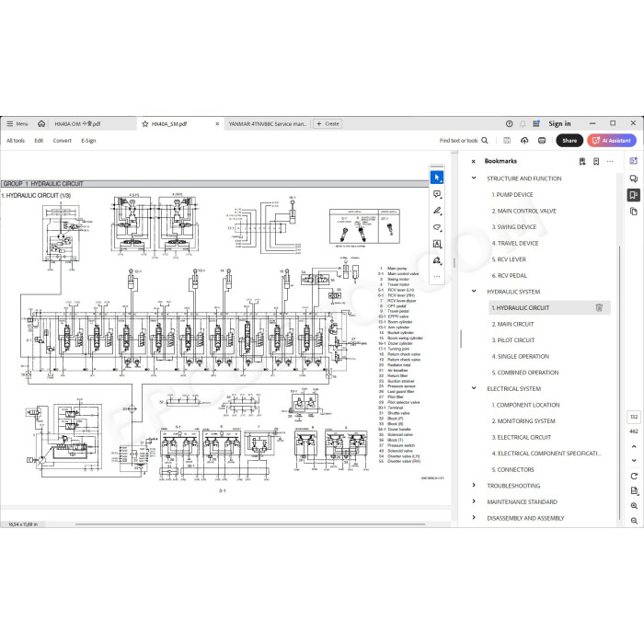Viewport: 644px width, 644px height.
Task: Click the page number box 132
Action: (x=634, y=417)
